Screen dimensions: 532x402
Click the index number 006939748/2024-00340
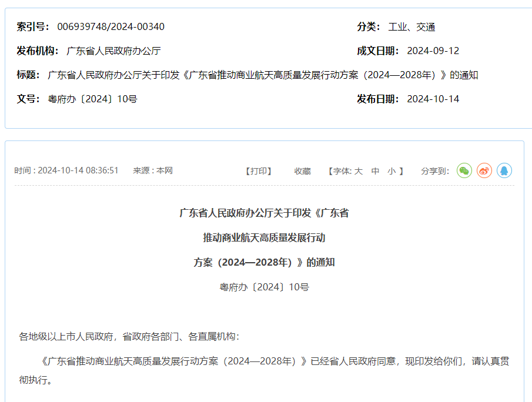110,26
